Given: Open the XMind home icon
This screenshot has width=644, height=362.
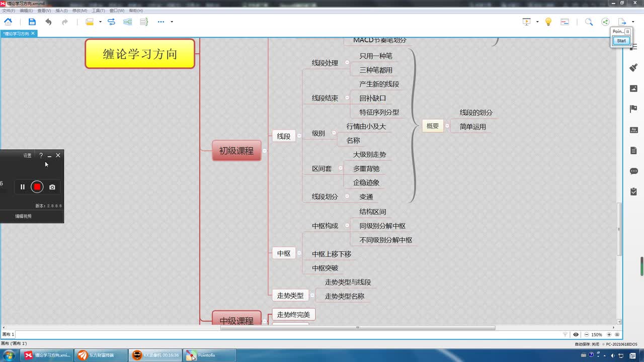Looking at the screenshot, I should pyautogui.click(x=8, y=22).
